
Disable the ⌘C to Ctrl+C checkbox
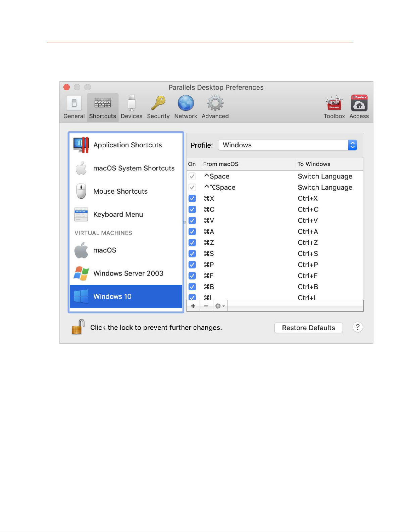(x=192, y=209)
